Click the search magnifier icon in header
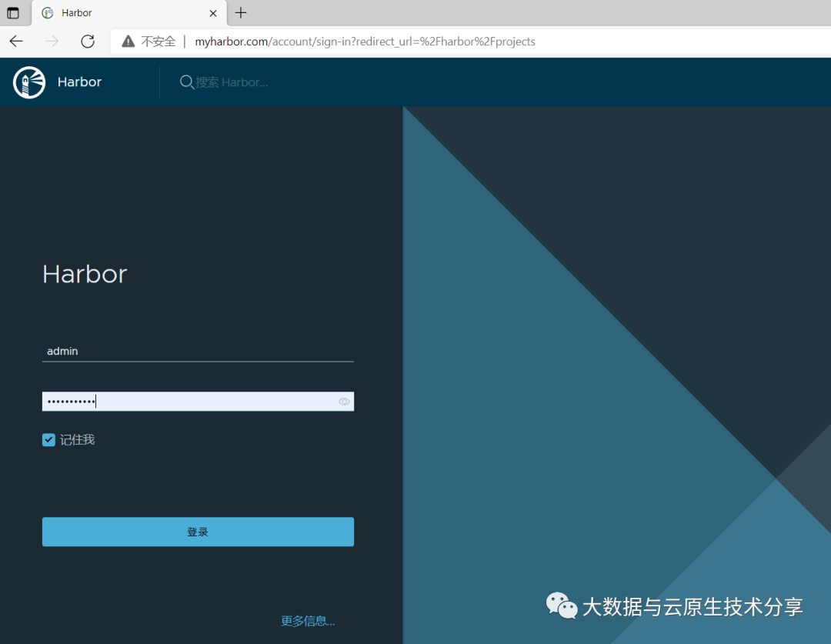This screenshot has height=644, width=831. 186,82
